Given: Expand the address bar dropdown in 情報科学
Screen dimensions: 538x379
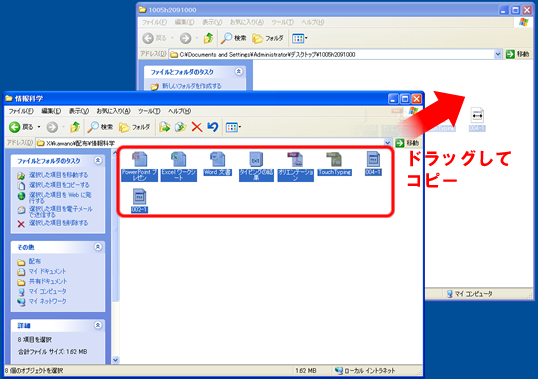Looking at the screenshot, I should coord(387,143).
